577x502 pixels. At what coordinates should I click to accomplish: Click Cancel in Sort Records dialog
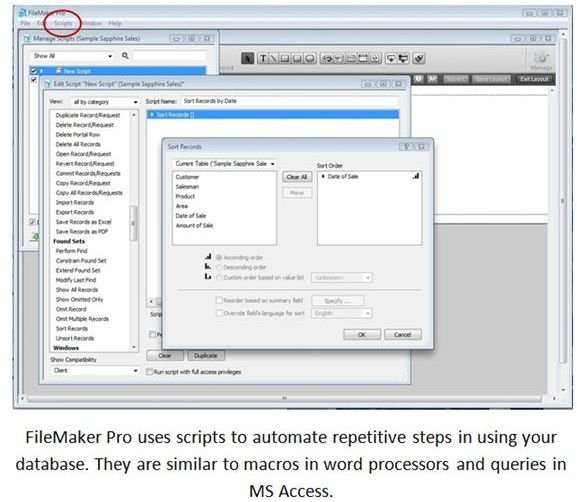(403, 334)
